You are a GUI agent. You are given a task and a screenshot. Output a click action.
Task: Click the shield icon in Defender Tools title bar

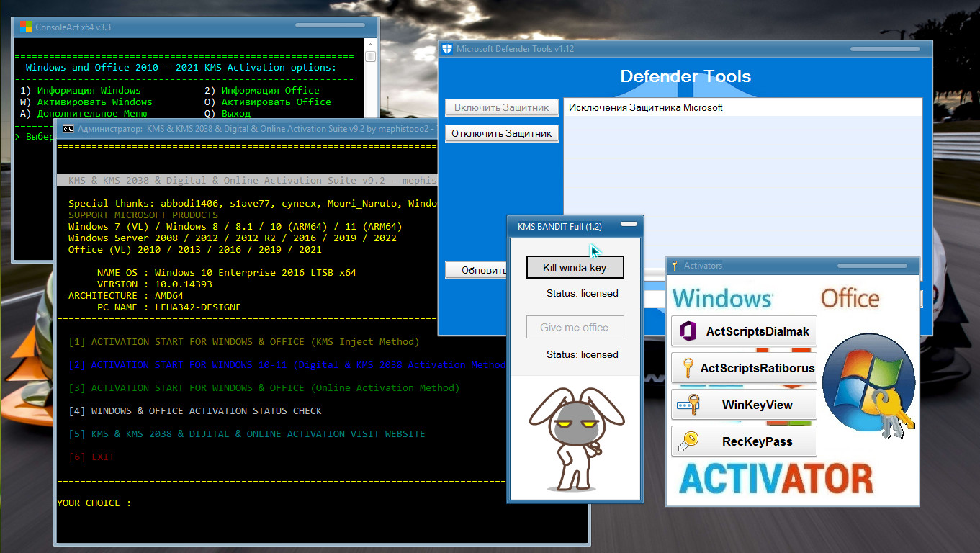[x=446, y=49]
